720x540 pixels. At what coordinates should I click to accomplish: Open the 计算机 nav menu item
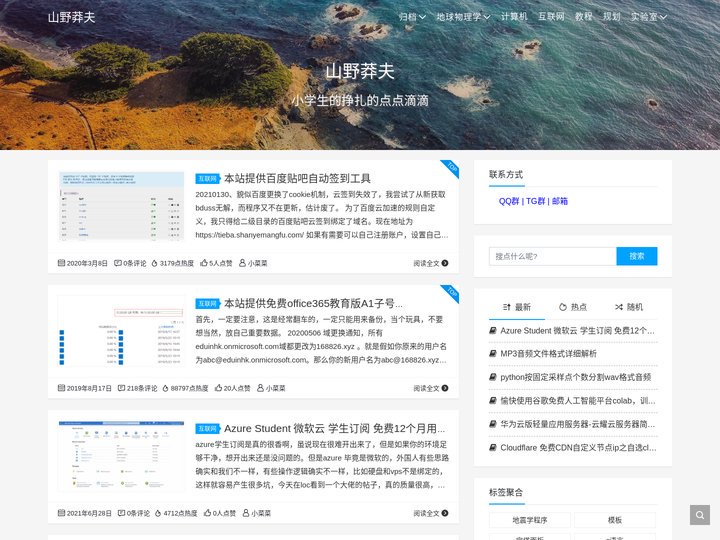(x=514, y=17)
